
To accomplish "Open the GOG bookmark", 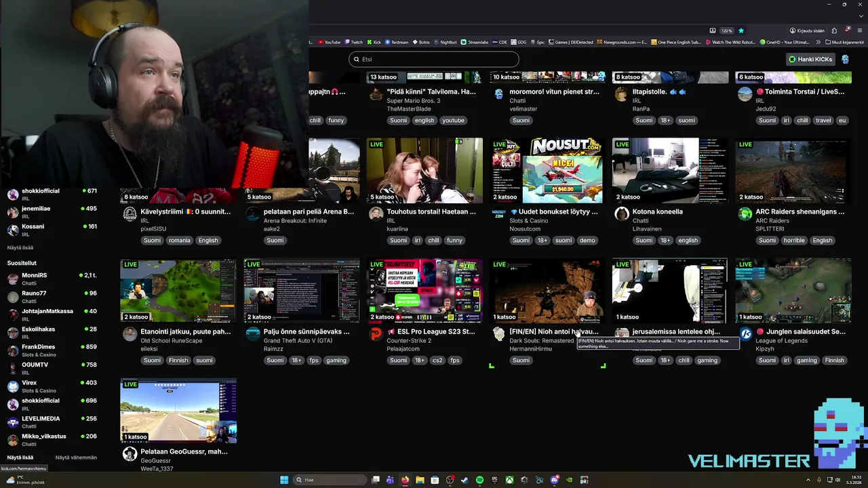I will click(520, 42).
